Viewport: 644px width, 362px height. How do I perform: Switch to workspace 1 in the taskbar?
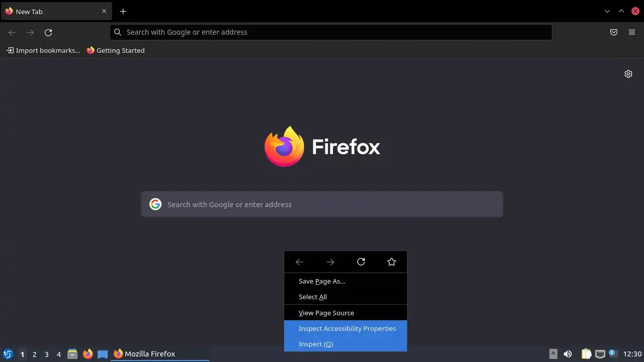point(22,354)
